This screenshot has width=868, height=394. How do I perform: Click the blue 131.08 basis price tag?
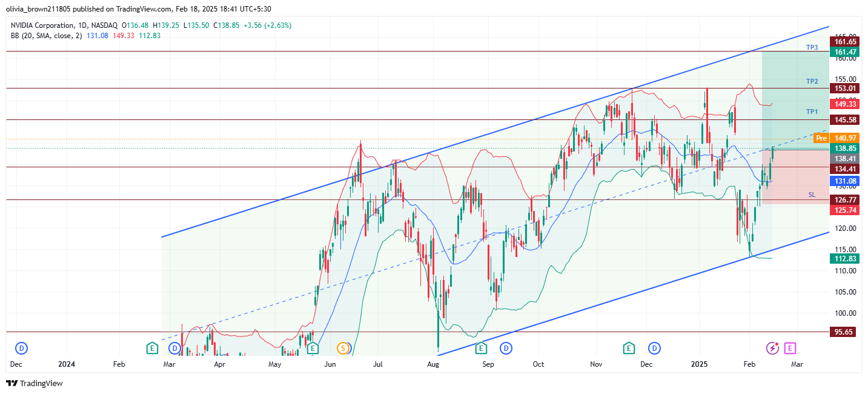(845, 181)
